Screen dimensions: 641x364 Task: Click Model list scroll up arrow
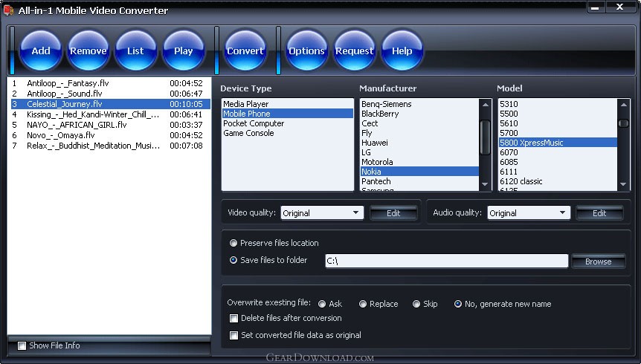(x=623, y=105)
